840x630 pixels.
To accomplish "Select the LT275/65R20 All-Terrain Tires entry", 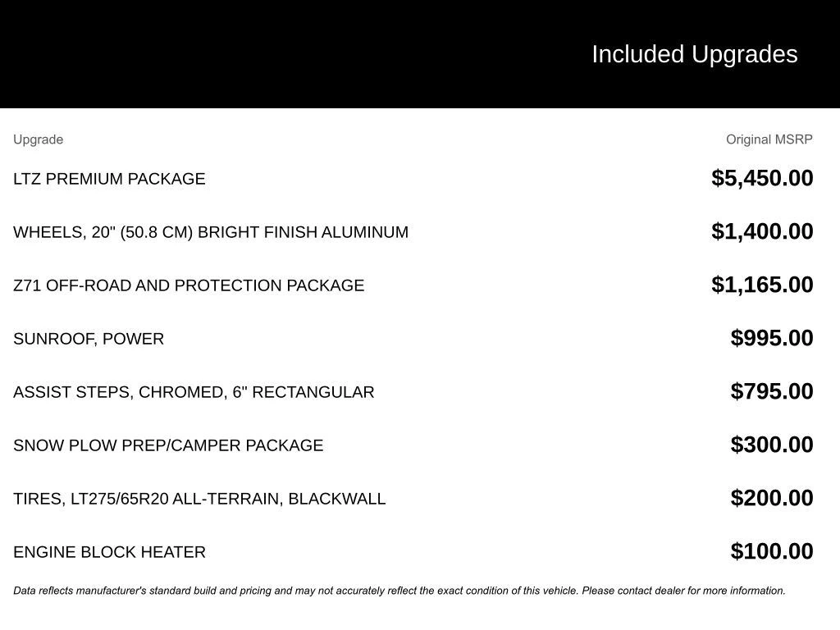I will click(199, 499).
